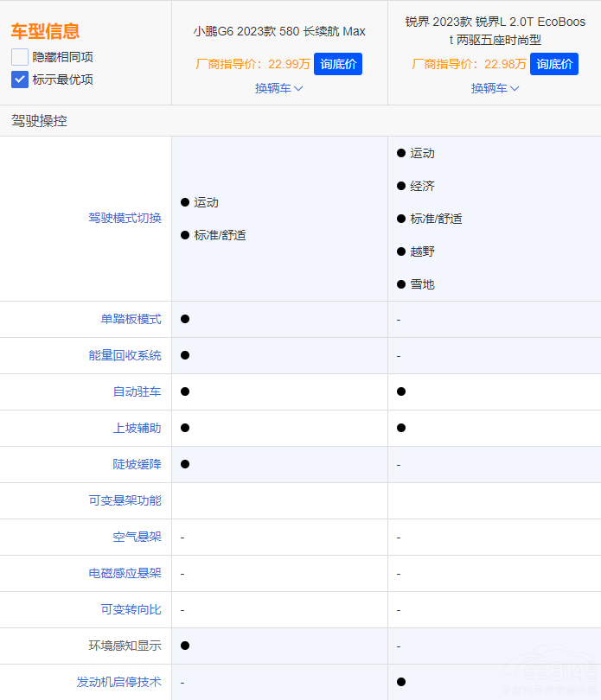The width and height of the screenshot is (601, 700).
Task: Open the 小鹏G6 2023款 580 长续航 Max title
Action: pyautogui.click(x=278, y=32)
